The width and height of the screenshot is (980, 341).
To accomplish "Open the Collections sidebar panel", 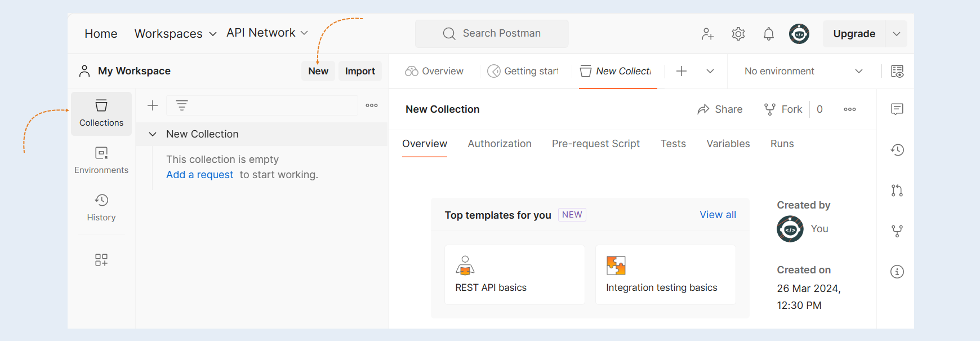I will click(x=101, y=113).
